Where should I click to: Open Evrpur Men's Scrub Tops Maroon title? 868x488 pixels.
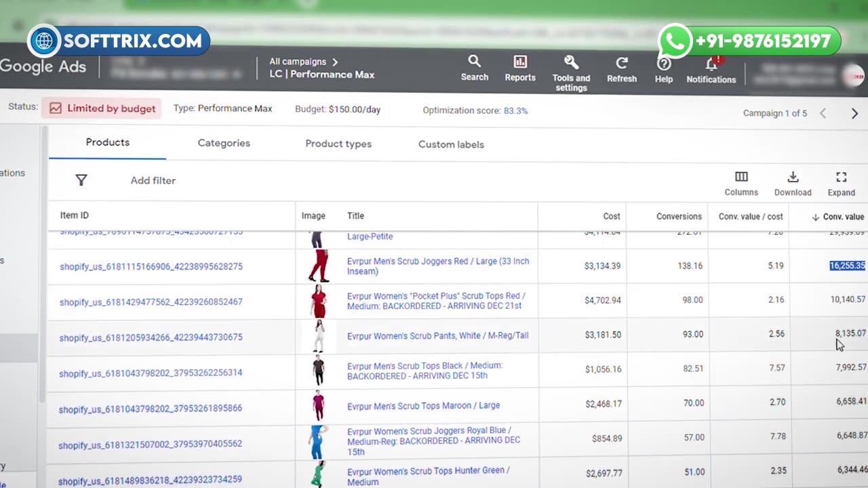pos(423,405)
